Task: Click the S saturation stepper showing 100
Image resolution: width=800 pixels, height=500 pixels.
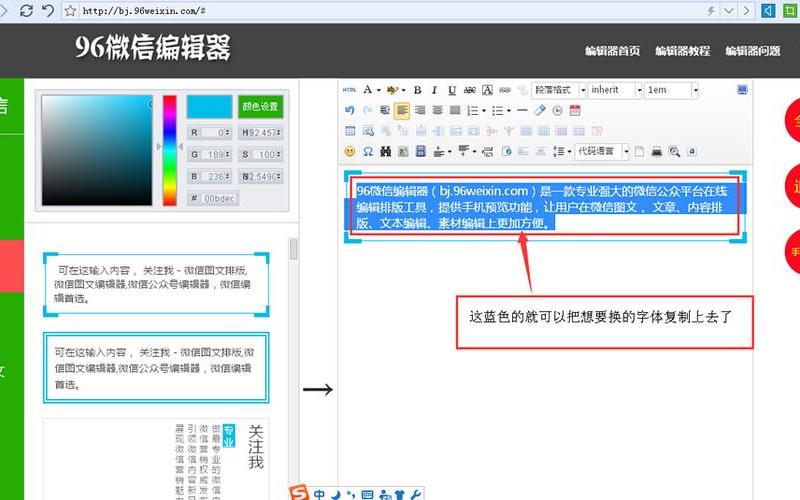Action: point(260,154)
